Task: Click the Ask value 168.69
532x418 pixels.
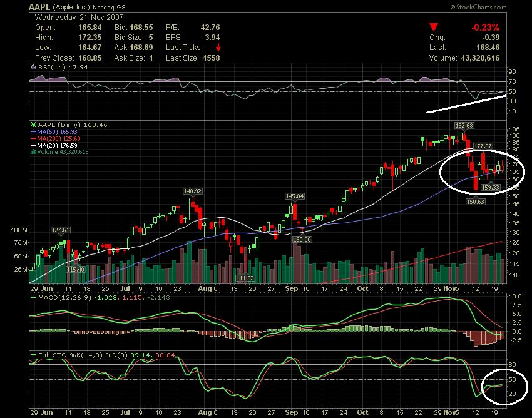Action: click(x=141, y=48)
